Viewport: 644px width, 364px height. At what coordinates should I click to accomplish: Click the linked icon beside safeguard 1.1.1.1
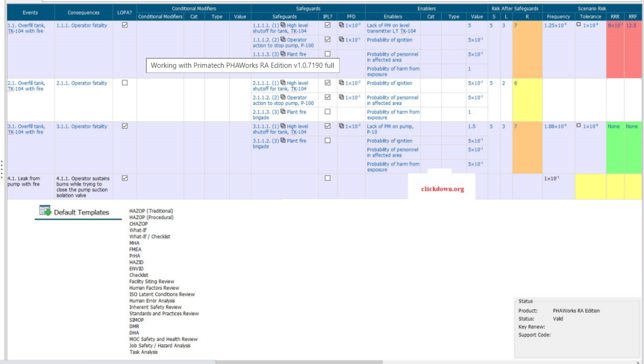coord(283,25)
